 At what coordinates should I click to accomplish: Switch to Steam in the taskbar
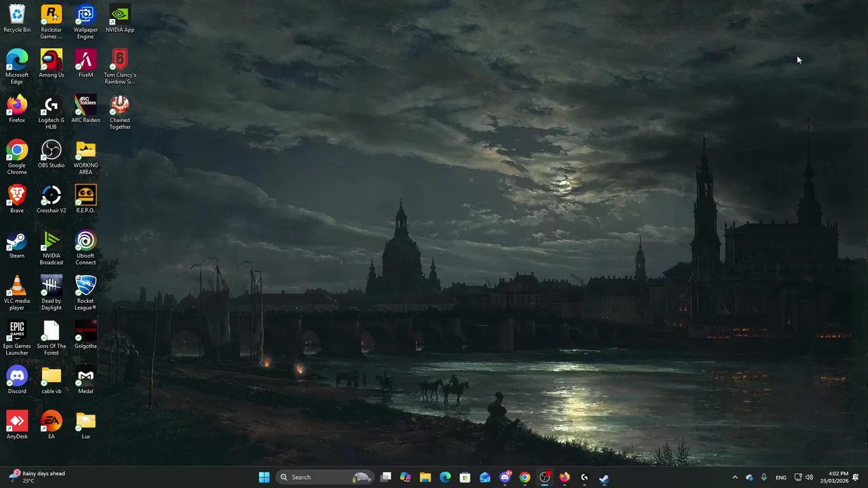pyautogui.click(x=604, y=477)
